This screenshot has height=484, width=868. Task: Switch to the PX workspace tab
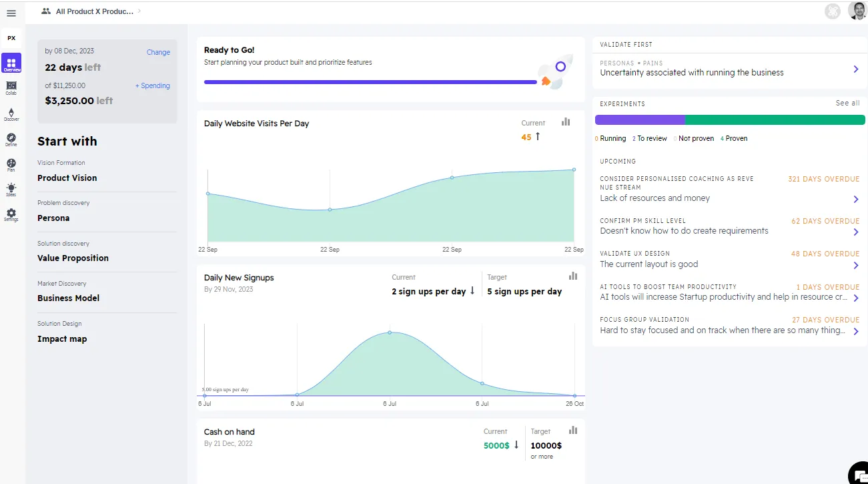tap(11, 38)
